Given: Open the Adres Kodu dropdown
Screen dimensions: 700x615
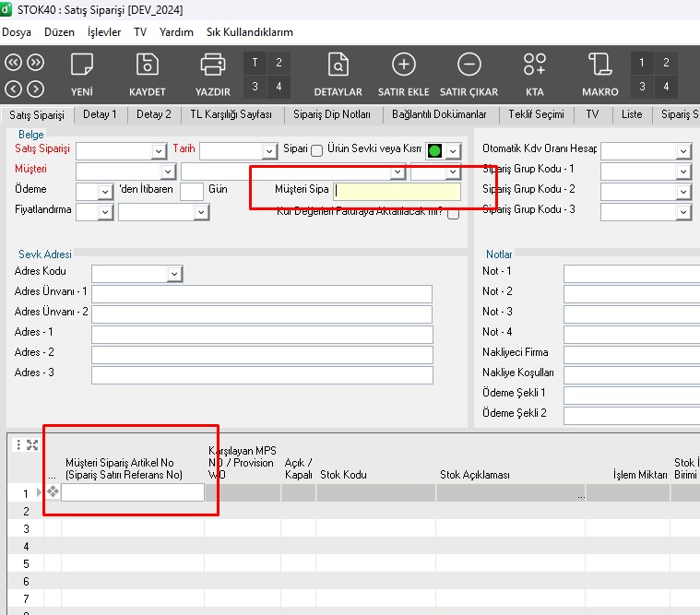Looking at the screenshot, I should tap(174, 274).
